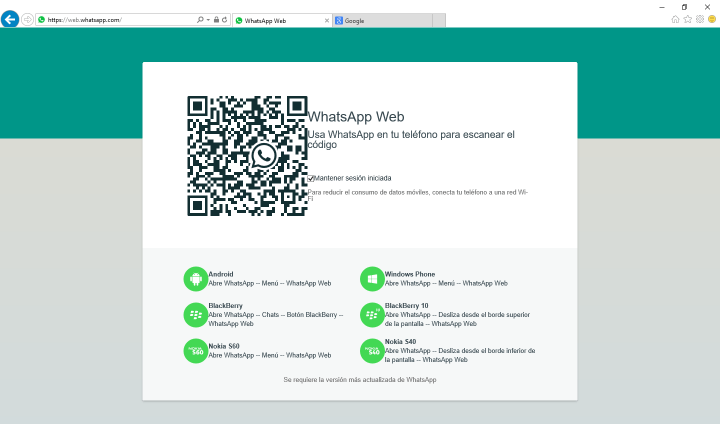Viewport: 720px width, 424px height.
Task: Click the Nokia S60 icon
Action: click(x=196, y=351)
